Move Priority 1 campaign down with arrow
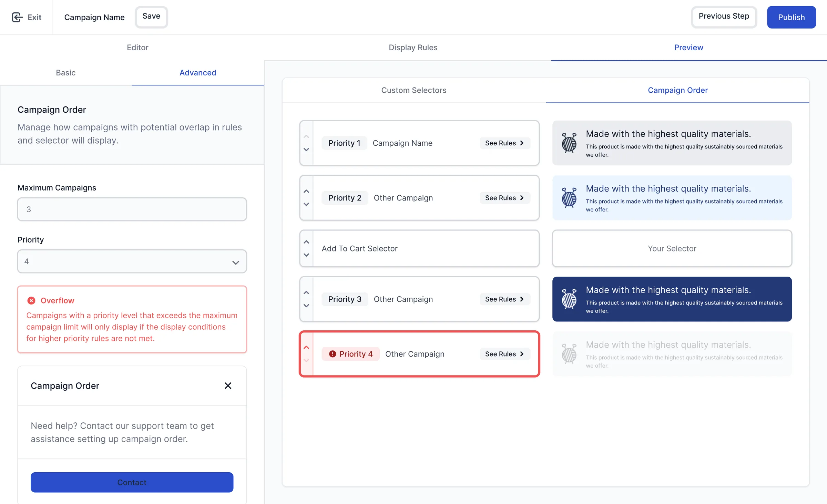The height and width of the screenshot is (504, 827). [x=306, y=150]
